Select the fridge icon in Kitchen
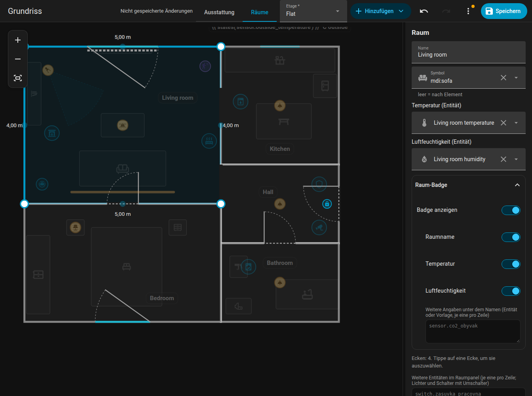Image resolution: width=532 pixels, height=396 pixels. click(x=325, y=86)
